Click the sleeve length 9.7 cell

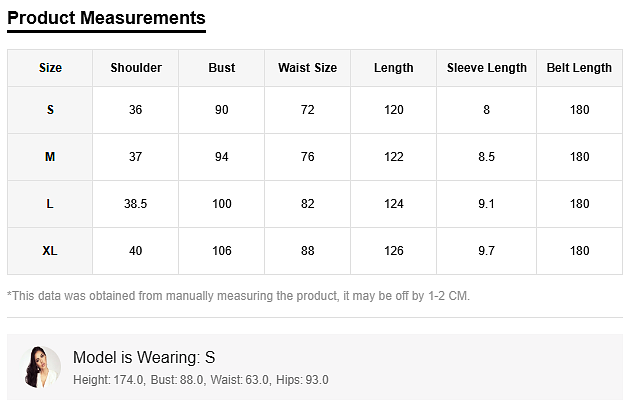pos(487,251)
